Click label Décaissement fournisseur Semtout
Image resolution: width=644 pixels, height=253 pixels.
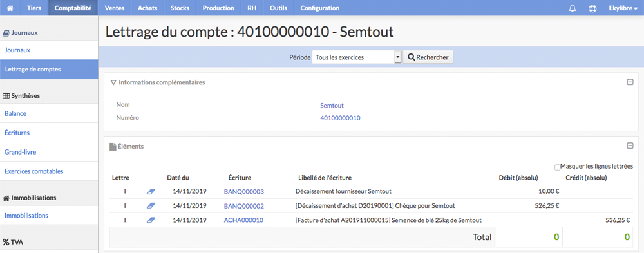click(x=343, y=191)
